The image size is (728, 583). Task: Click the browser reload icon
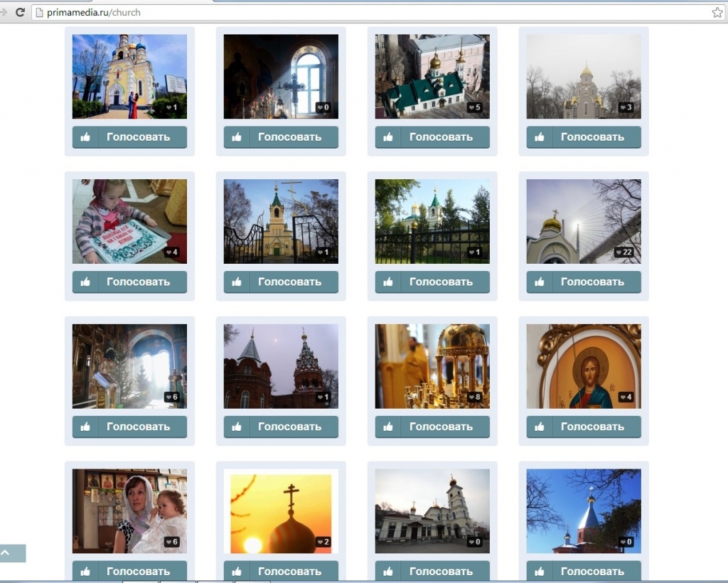pos(20,12)
